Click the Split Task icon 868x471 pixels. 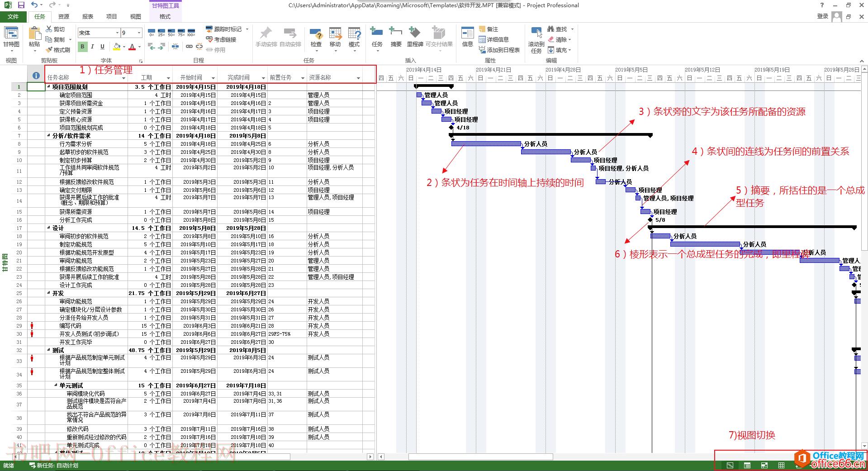tap(175, 47)
